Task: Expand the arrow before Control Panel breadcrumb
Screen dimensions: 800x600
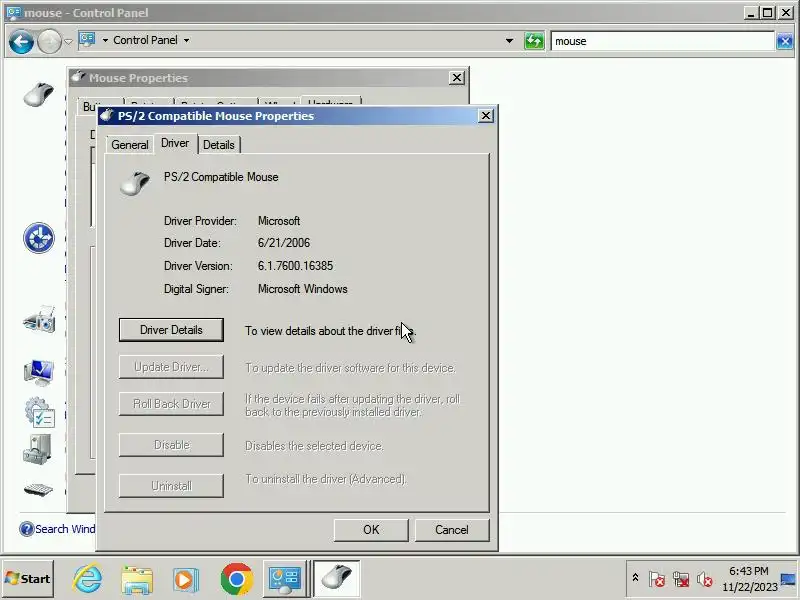Action: click(105, 40)
